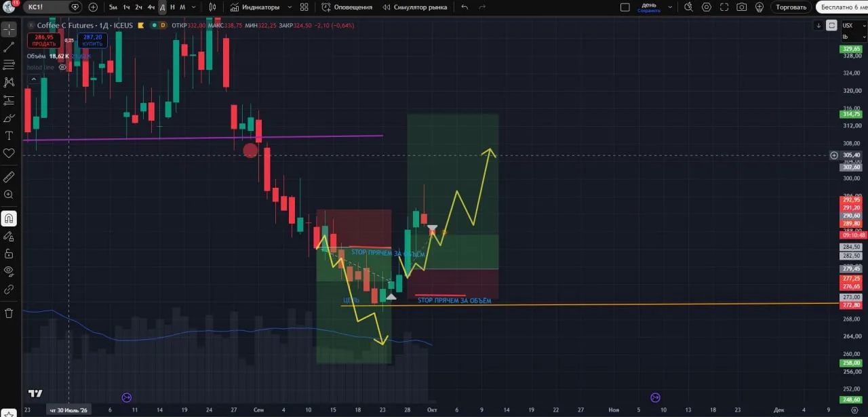Toggle the maximize chart pane button
This screenshot has height=417, width=868.
click(831, 25)
